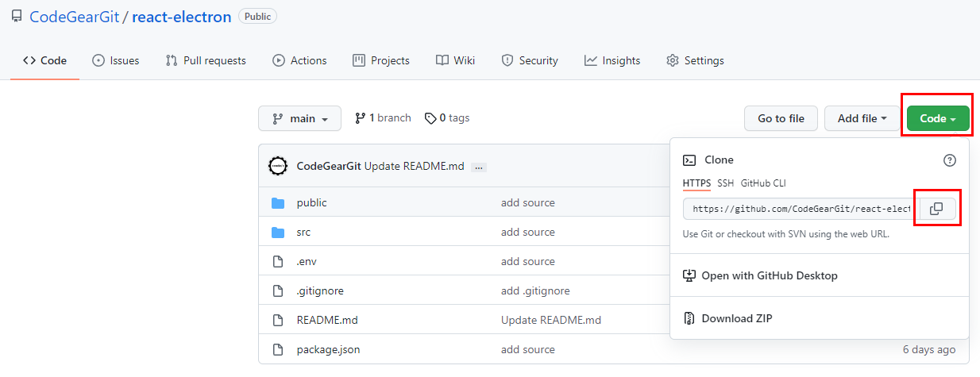The height and width of the screenshot is (377, 980).
Task: Select the HTTPS clone tab
Action: tap(696, 183)
